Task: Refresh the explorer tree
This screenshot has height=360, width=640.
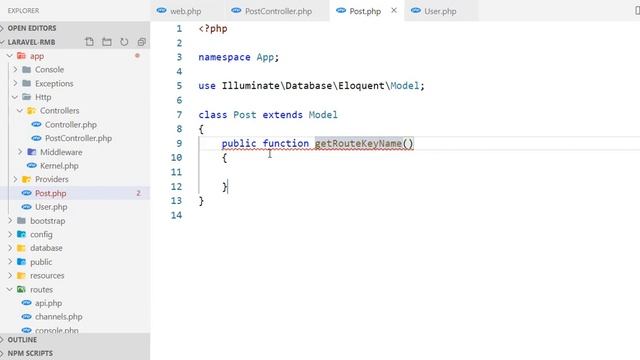Action: [124, 42]
